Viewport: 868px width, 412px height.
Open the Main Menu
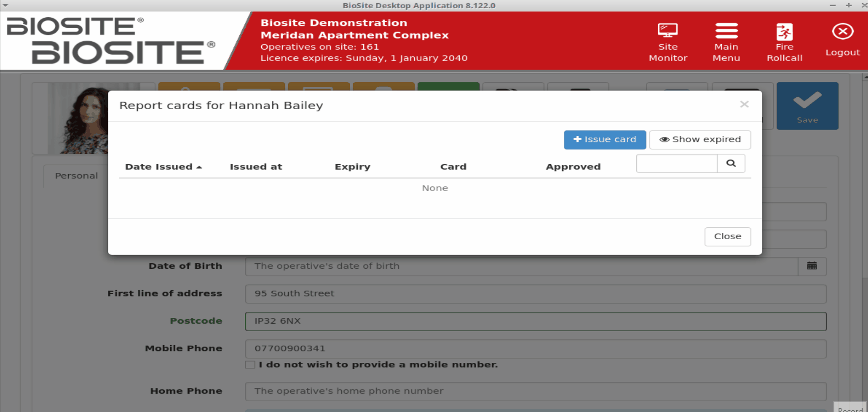click(726, 42)
